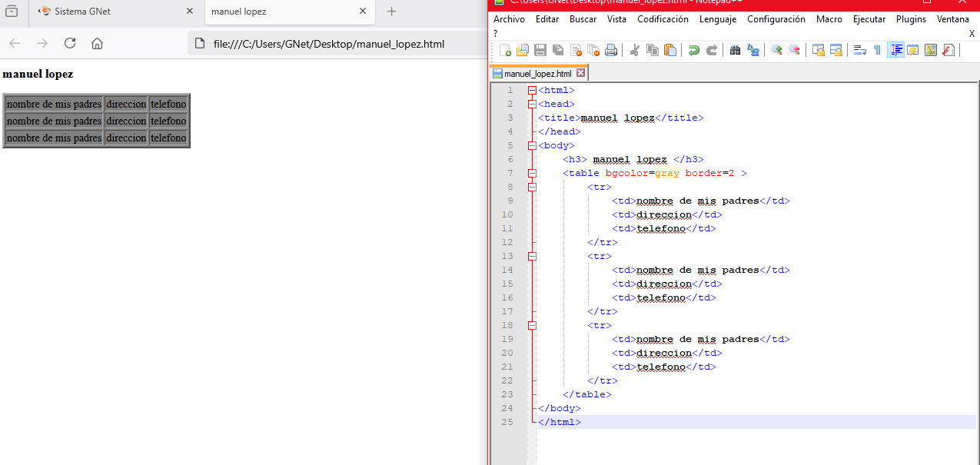
Task: Click the Print icon in toolbar
Action: point(611,50)
